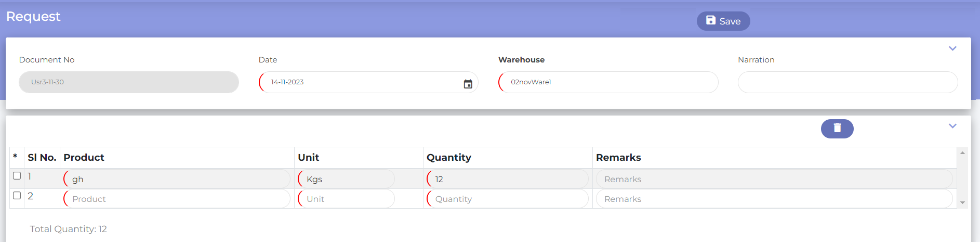
Task: Click the Remarks field in row 2
Action: click(x=774, y=199)
